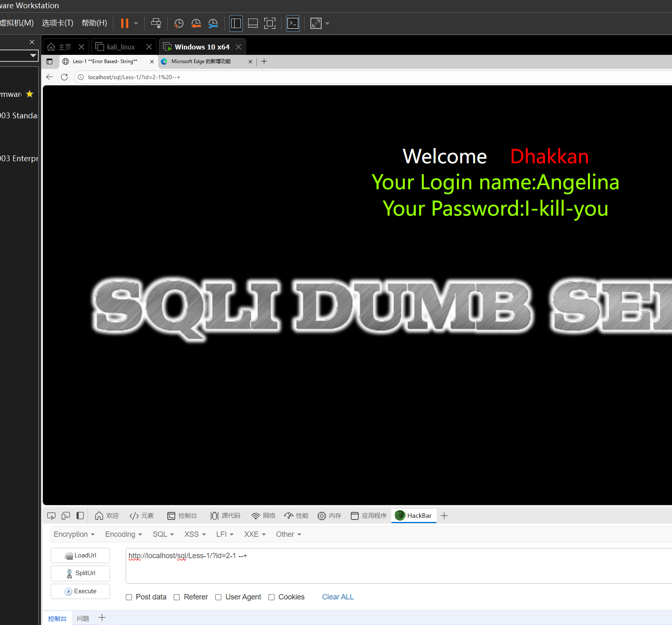Expand the Encryption dropdown in HackBar
672x625 pixels.
tap(74, 534)
